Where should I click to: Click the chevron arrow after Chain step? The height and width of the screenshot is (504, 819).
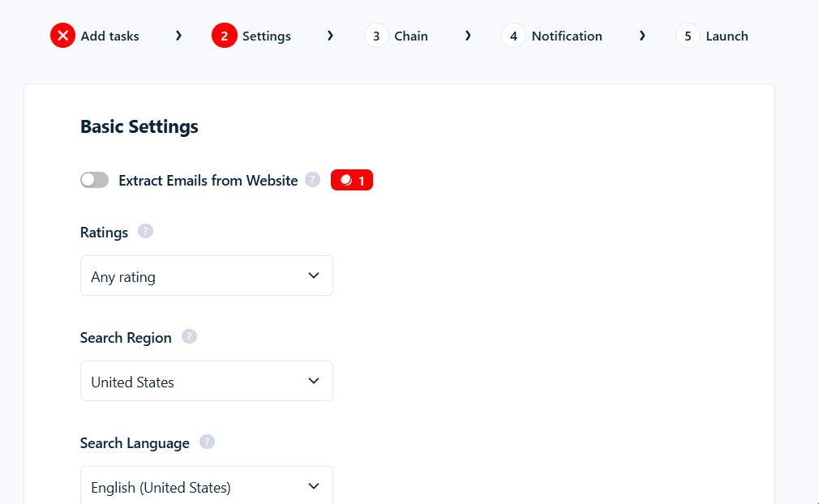468,36
